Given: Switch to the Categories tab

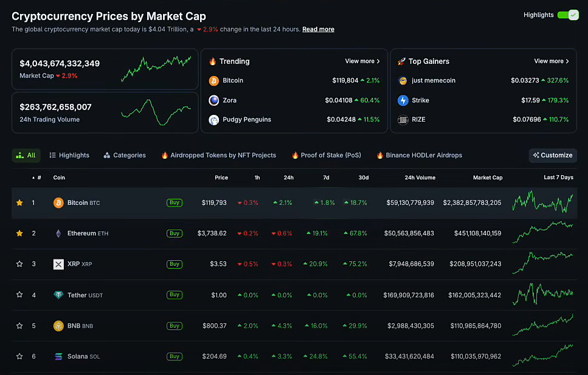Looking at the screenshot, I should (x=125, y=156).
